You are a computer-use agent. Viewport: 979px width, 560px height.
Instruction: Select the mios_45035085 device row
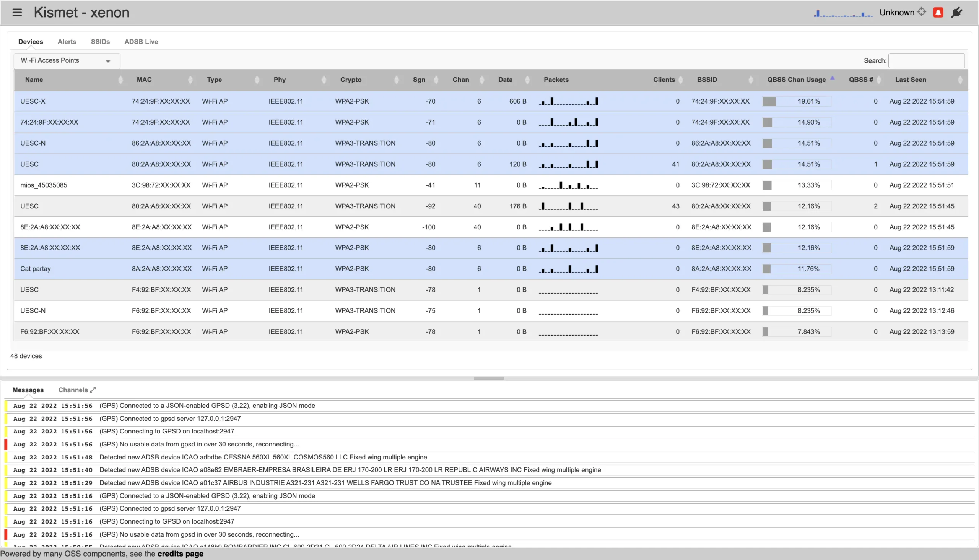click(44, 185)
